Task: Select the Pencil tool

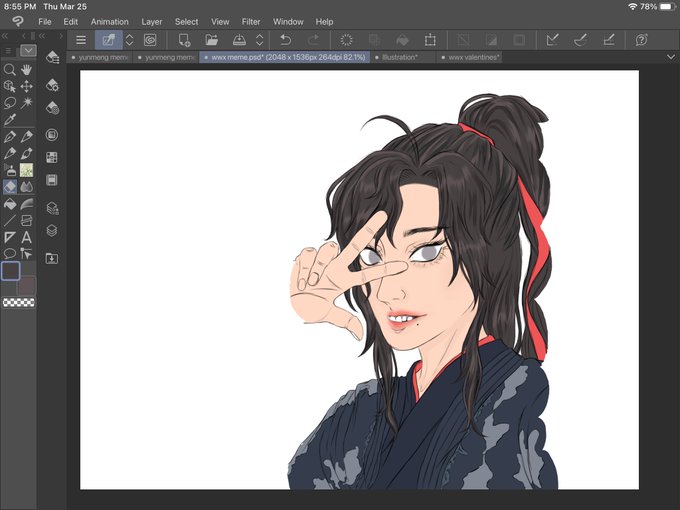Action: (26, 137)
